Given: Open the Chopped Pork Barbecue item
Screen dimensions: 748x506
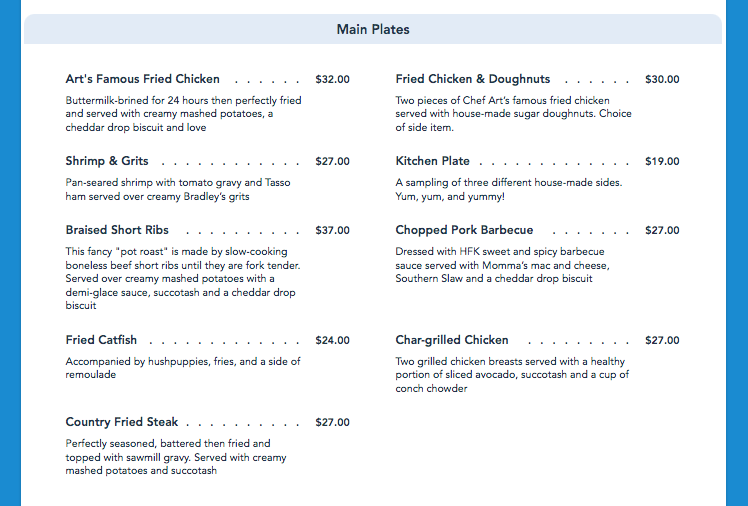Looking at the screenshot, I should 465,230.
